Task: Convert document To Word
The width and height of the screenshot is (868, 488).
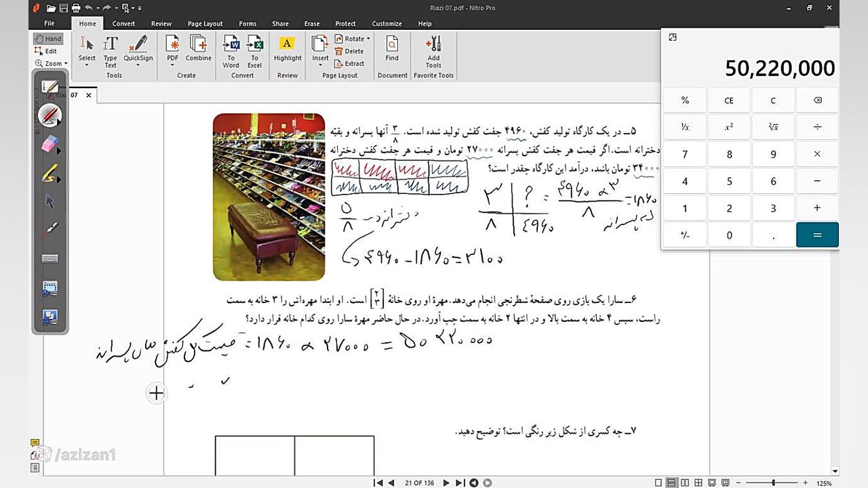Action: 231,52
